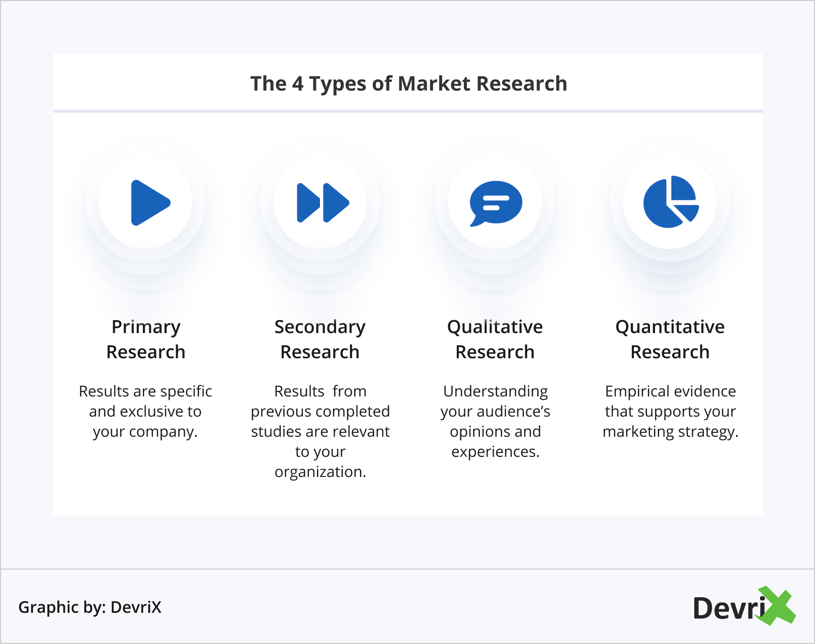Select the Primary Research heading
This screenshot has height=644, width=815.
(146, 339)
